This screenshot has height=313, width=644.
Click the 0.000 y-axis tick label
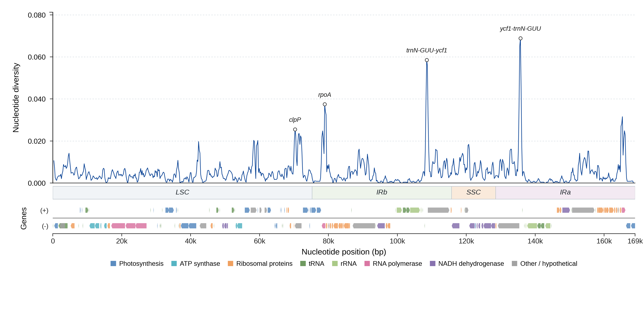tap(37, 183)
